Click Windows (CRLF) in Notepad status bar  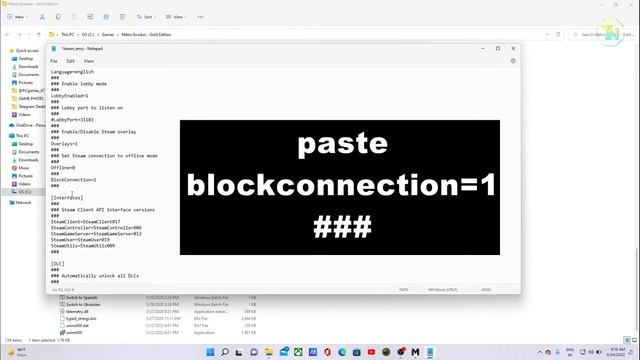442,290
